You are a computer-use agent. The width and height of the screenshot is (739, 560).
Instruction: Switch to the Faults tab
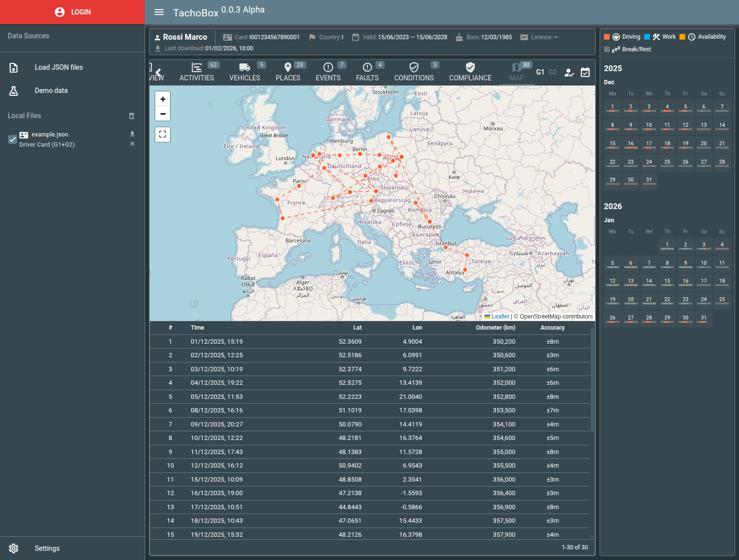(x=367, y=72)
